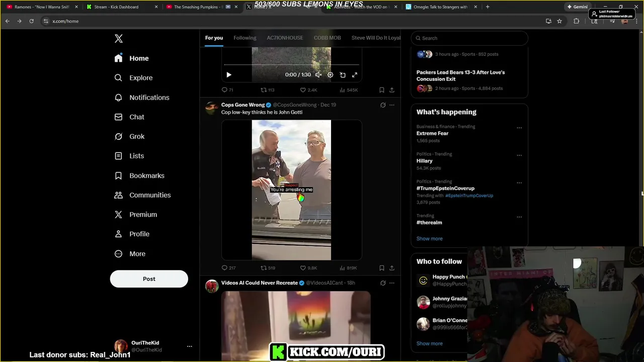Image resolution: width=644 pixels, height=362 pixels.
Task: Share the Cops Gone Wrong post
Action: point(392,268)
